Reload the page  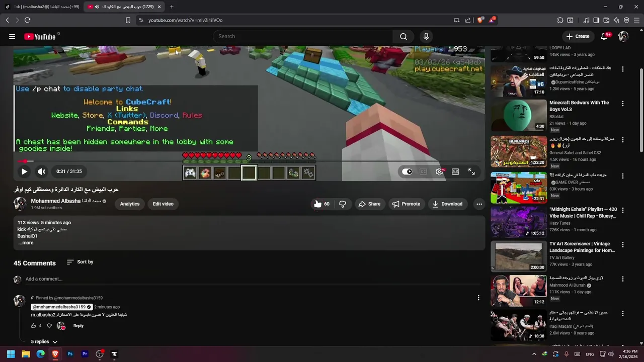[27, 20]
